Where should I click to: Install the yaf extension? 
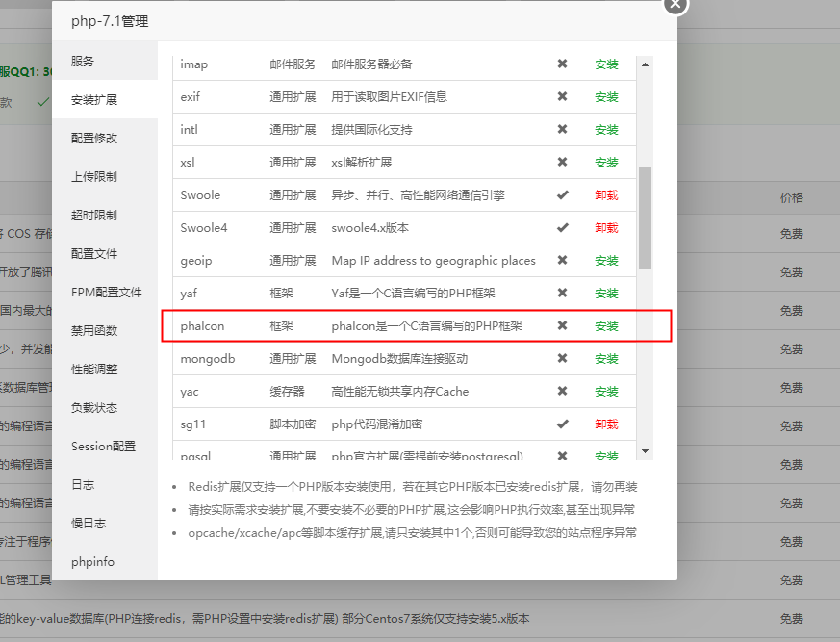pos(606,294)
